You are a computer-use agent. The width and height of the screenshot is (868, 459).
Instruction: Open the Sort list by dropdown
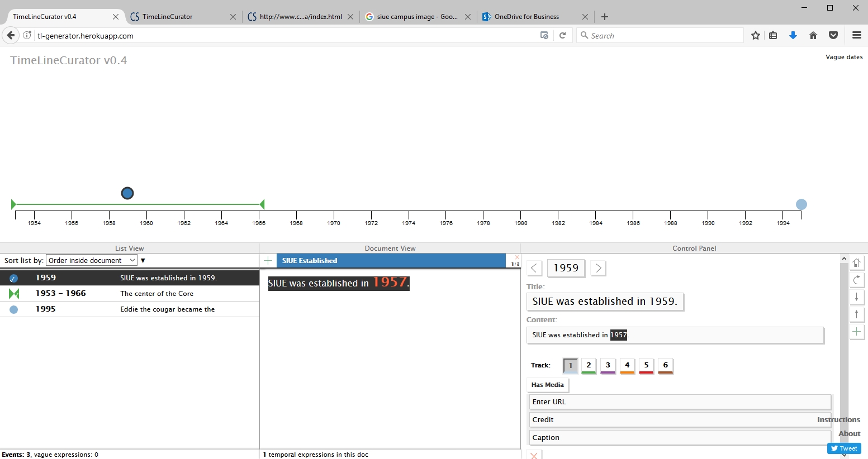[x=92, y=260]
